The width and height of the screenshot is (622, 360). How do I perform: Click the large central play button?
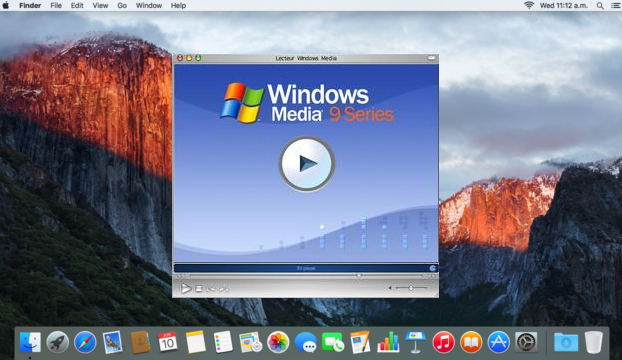click(307, 164)
